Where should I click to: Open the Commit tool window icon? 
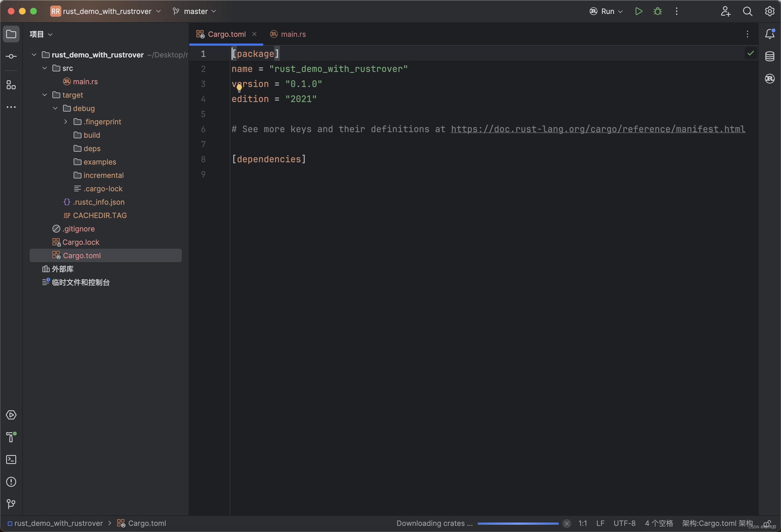tap(11, 56)
